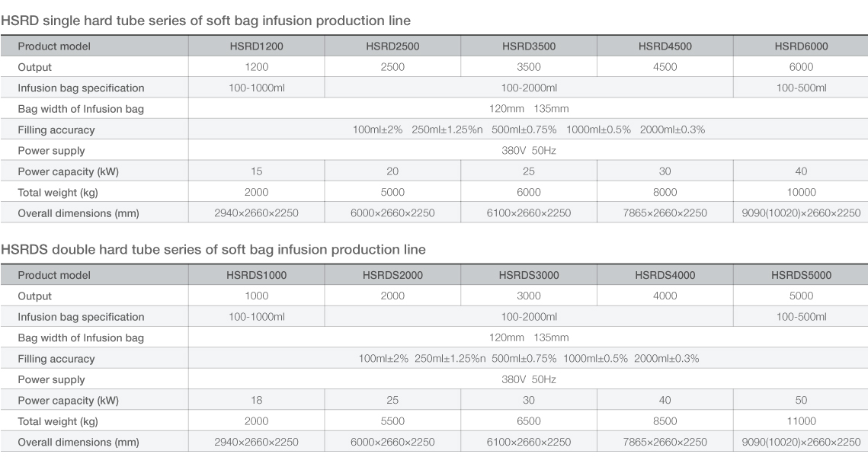868x470 pixels.
Task: Select the 10000 kg total weight cell
Action: (801, 192)
